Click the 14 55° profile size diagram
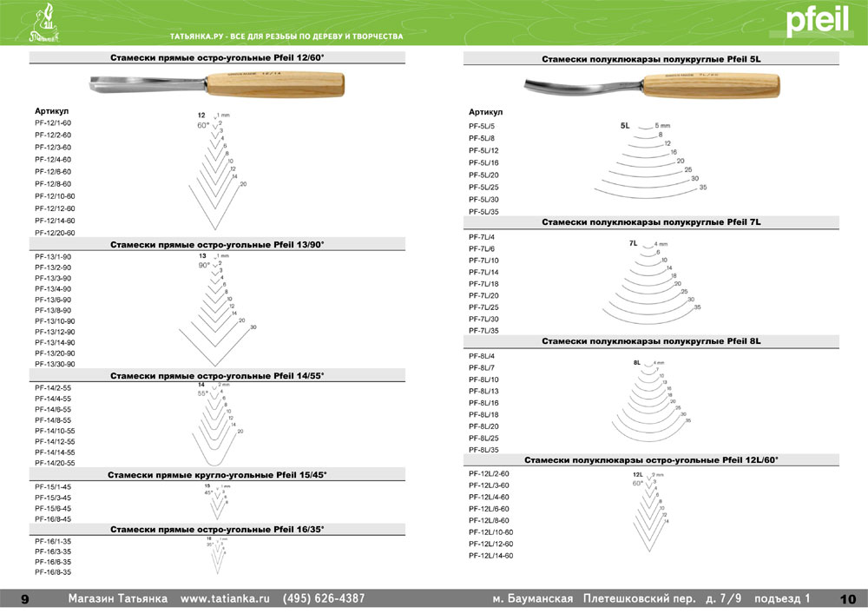 [x=218, y=424]
